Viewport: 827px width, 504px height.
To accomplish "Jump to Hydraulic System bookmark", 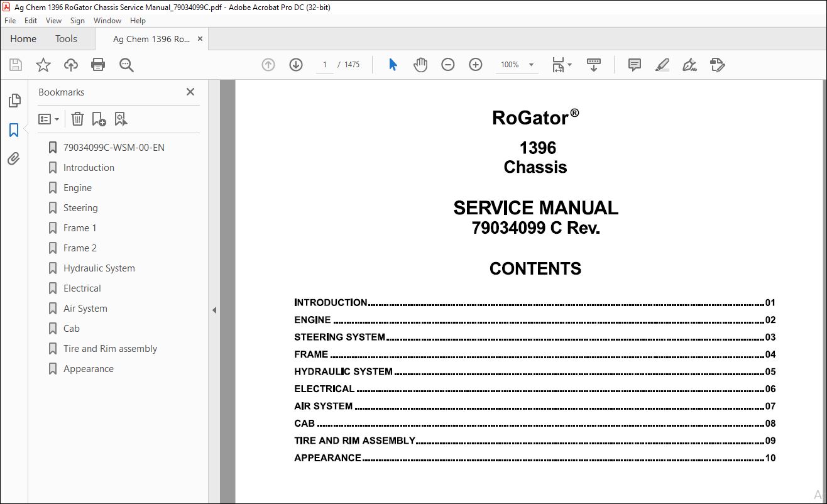I will [99, 268].
